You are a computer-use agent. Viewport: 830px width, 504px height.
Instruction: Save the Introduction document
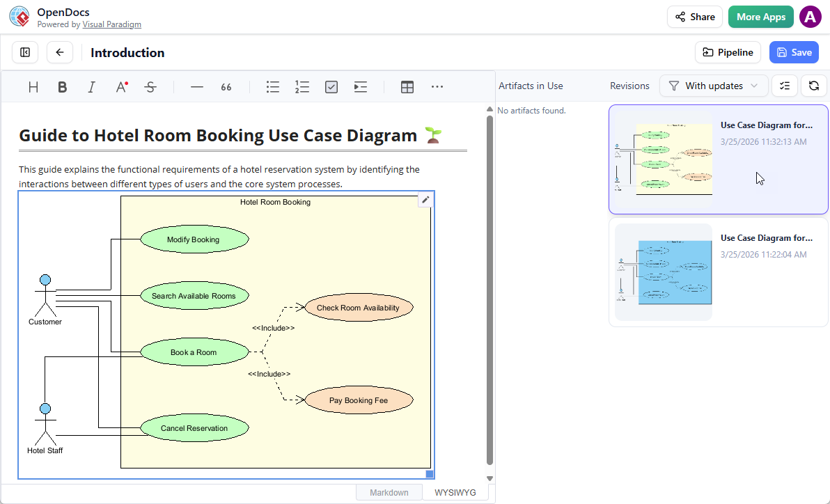794,52
